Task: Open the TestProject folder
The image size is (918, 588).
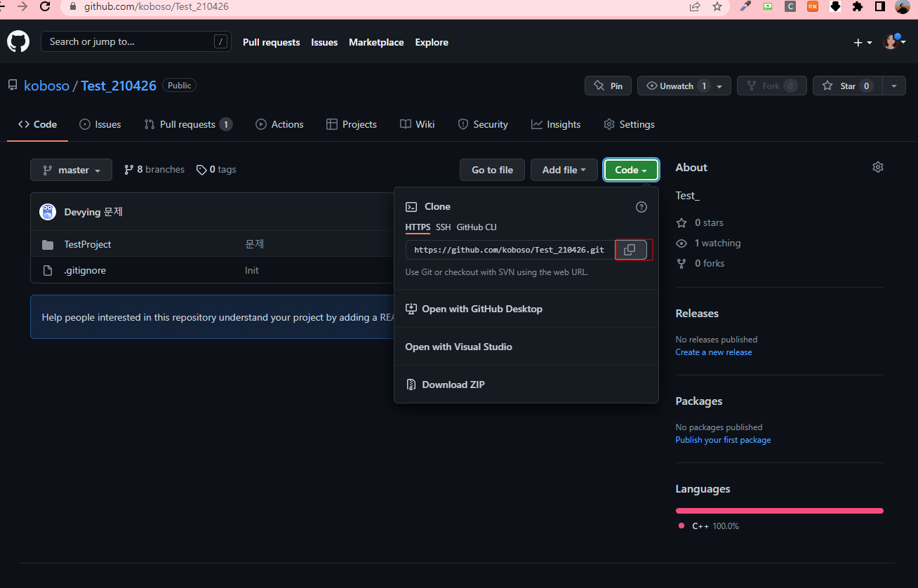Action: [x=88, y=244]
